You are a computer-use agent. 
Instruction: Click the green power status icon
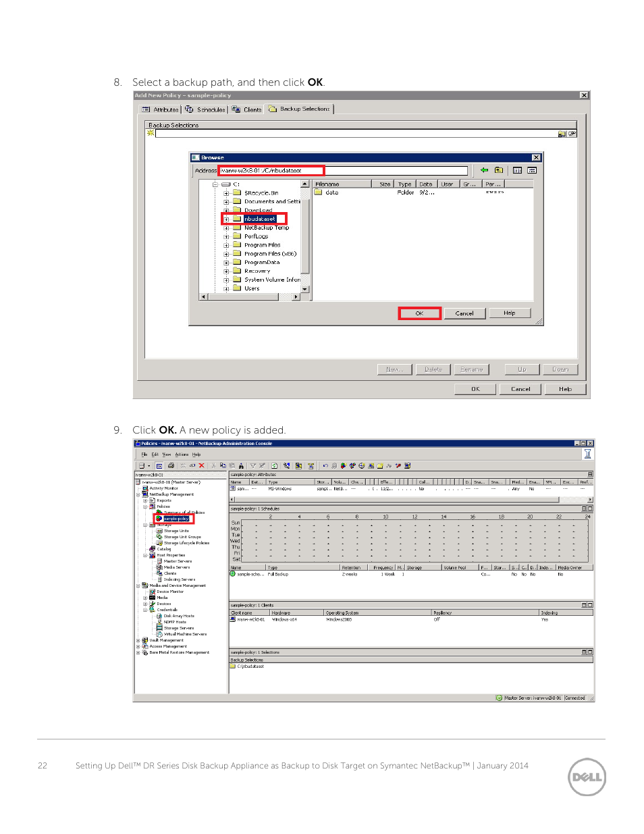click(x=499, y=698)
